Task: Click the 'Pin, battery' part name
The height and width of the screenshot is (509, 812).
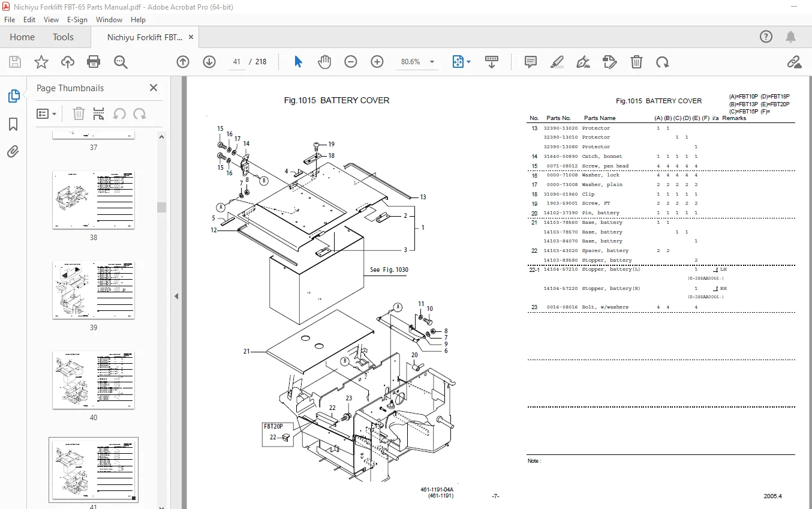Action: [600, 213]
